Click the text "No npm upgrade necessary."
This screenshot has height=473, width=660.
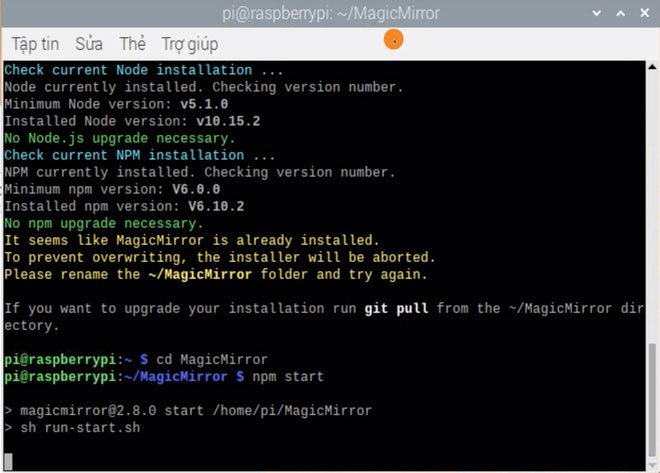[x=104, y=223]
